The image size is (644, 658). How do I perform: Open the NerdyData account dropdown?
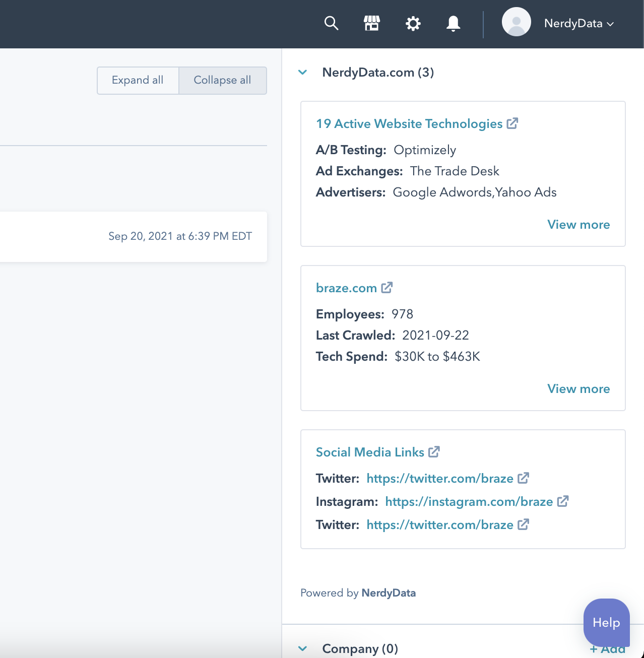click(x=579, y=24)
